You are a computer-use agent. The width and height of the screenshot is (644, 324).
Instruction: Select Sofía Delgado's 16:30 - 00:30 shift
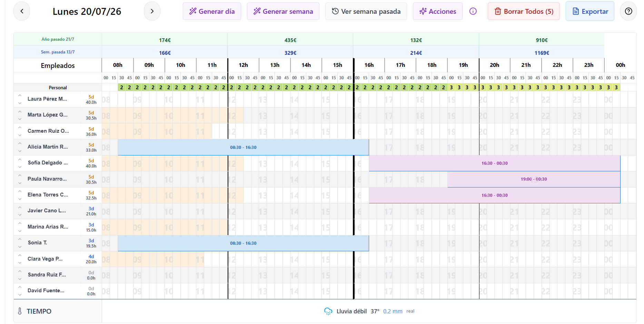(x=494, y=163)
